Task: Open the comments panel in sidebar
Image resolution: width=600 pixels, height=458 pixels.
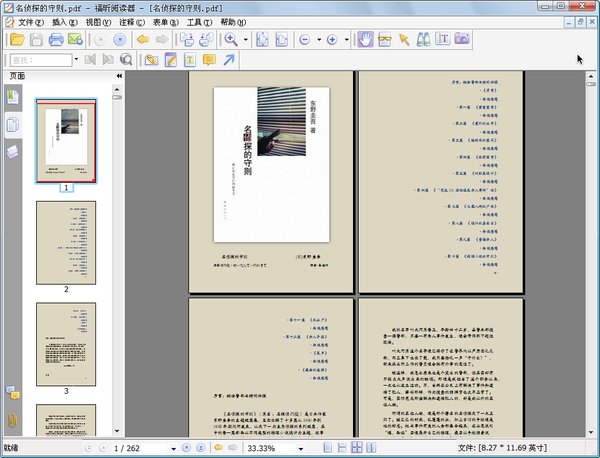Action: point(12,391)
